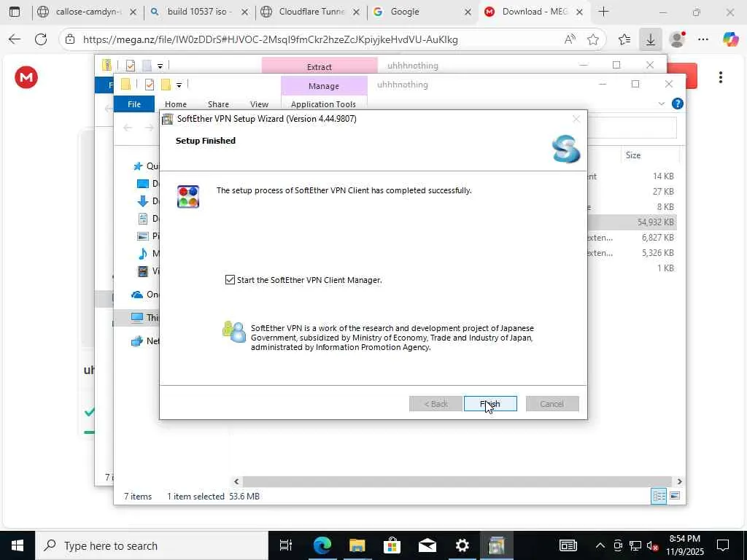The height and width of the screenshot is (560, 747).
Task: Click the Explorer back navigation arrow
Action: pyautogui.click(x=127, y=128)
